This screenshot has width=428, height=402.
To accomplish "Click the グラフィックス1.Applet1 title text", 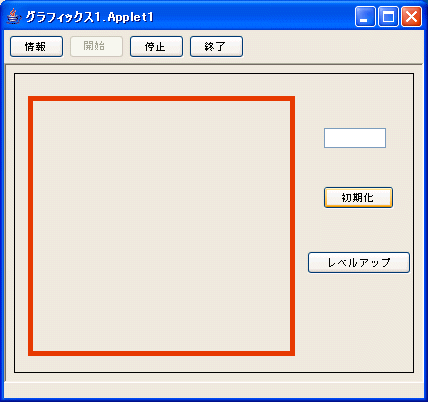I will tap(89, 17).
